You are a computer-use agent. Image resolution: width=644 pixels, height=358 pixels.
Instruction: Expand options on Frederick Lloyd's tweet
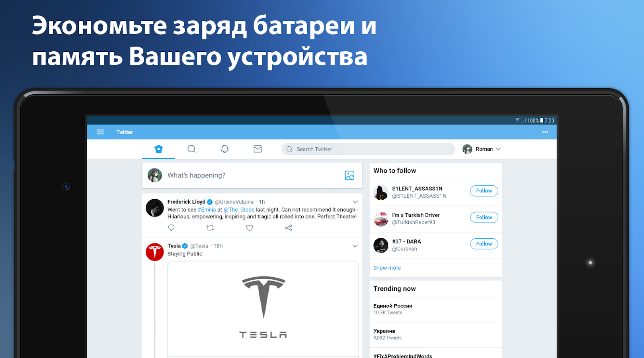[355, 202]
